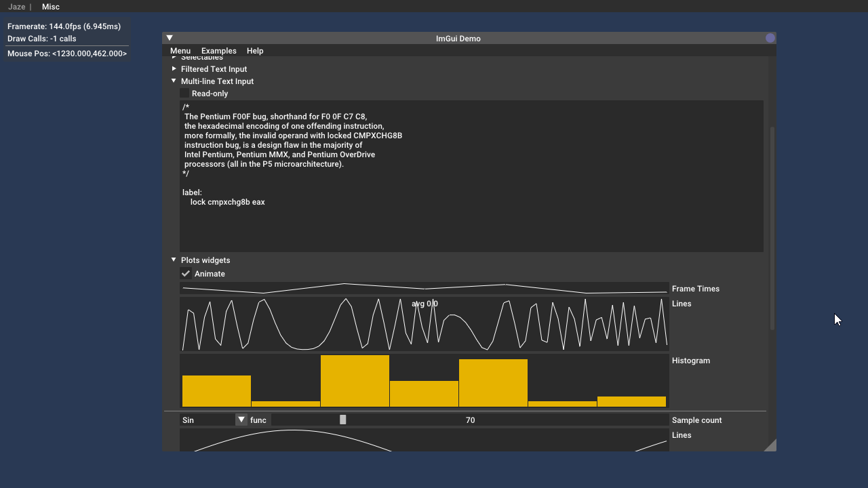Image resolution: width=868 pixels, height=488 pixels.
Task: Click the 'The Pentium F00F bug' text line
Action: (x=275, y=117)
